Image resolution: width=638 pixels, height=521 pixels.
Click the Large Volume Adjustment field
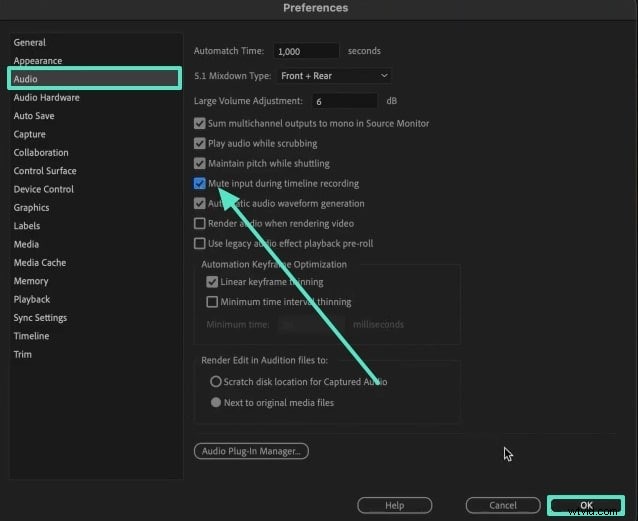(345, 101)
